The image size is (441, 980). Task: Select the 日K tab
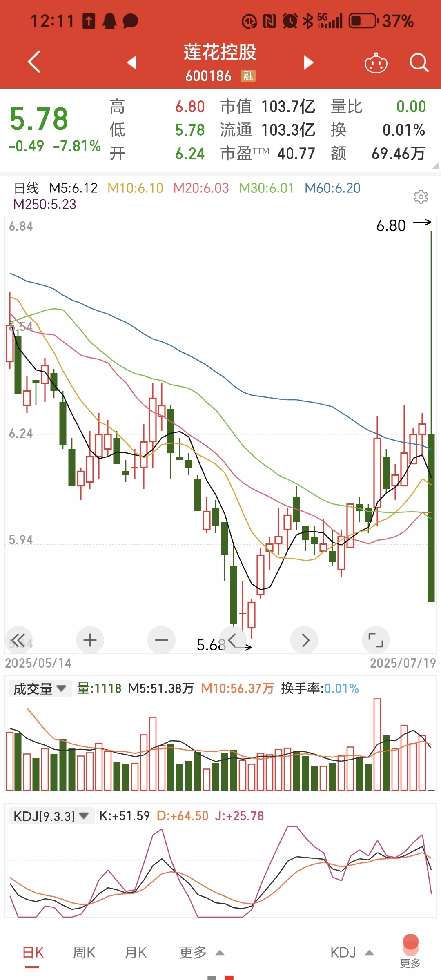tap(33, 953)
